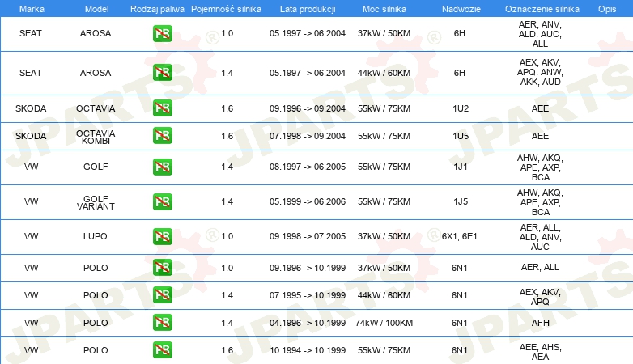Screen dimensions: 633x364
Task: Click the GOLF model cell with body 1J1
Action: click(96, 167)
